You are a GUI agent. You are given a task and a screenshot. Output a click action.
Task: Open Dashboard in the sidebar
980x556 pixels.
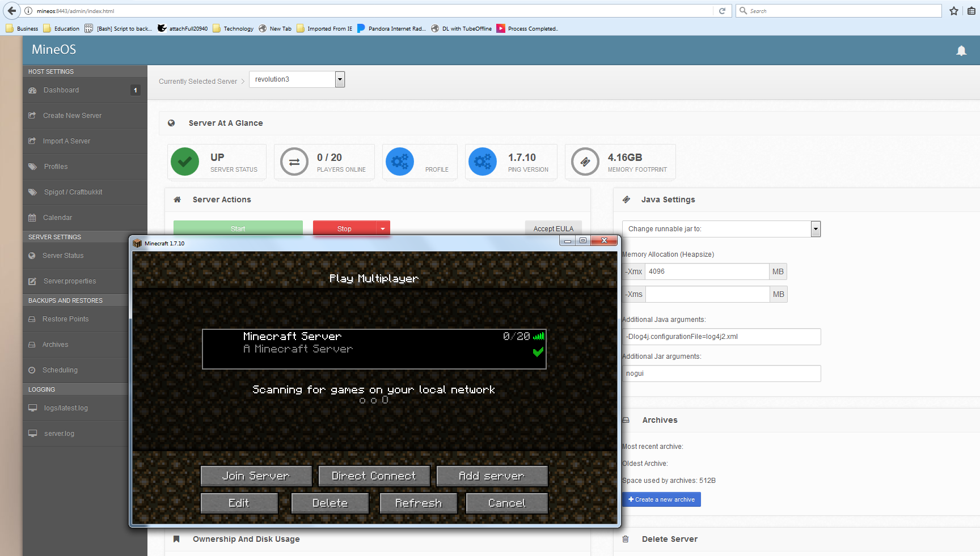point(61,90)
